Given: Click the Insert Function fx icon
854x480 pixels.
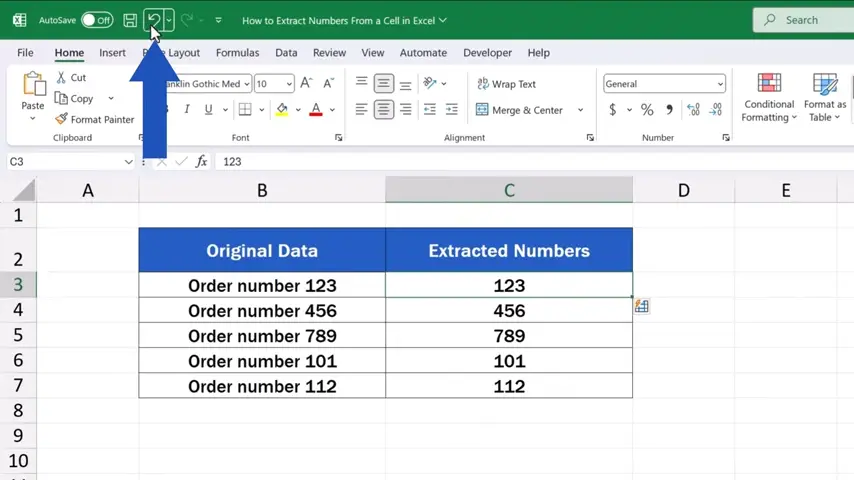Looking at the screenshot, I should 201,161.
